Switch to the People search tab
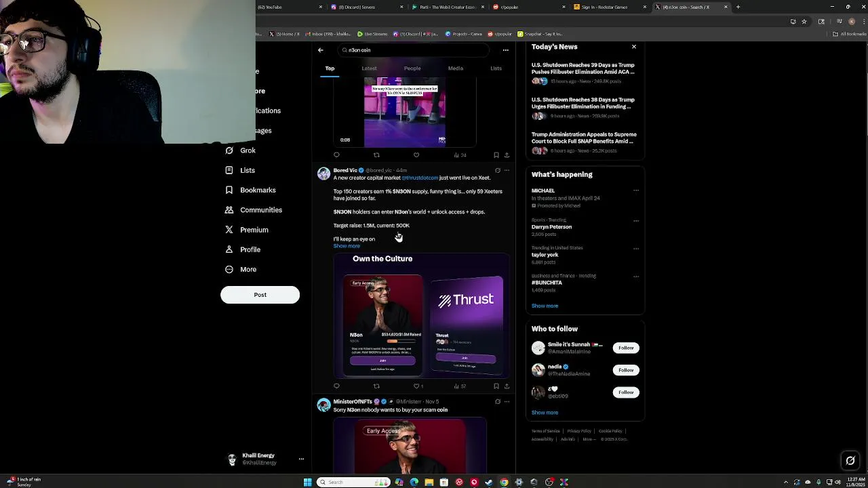868x488 pixels. (412, 68)
